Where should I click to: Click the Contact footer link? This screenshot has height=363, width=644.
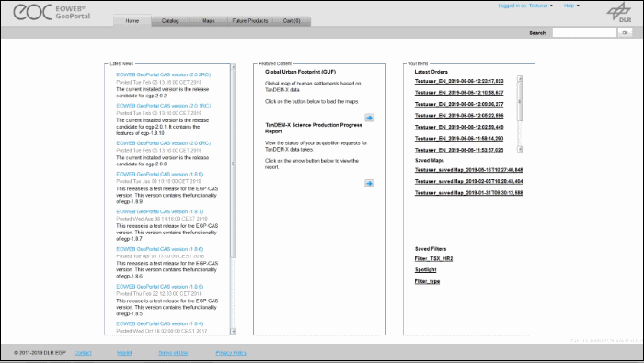tap(83, 353)
